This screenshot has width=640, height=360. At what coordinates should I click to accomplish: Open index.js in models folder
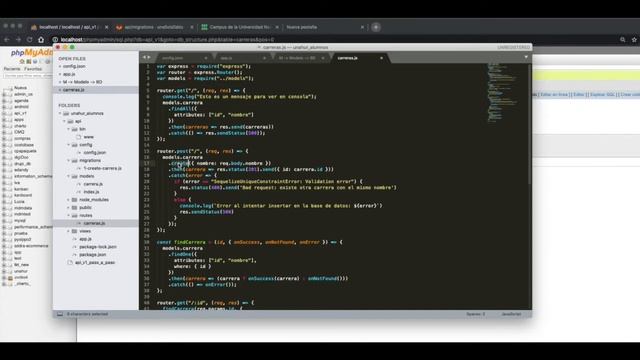[x=91, y=192]
